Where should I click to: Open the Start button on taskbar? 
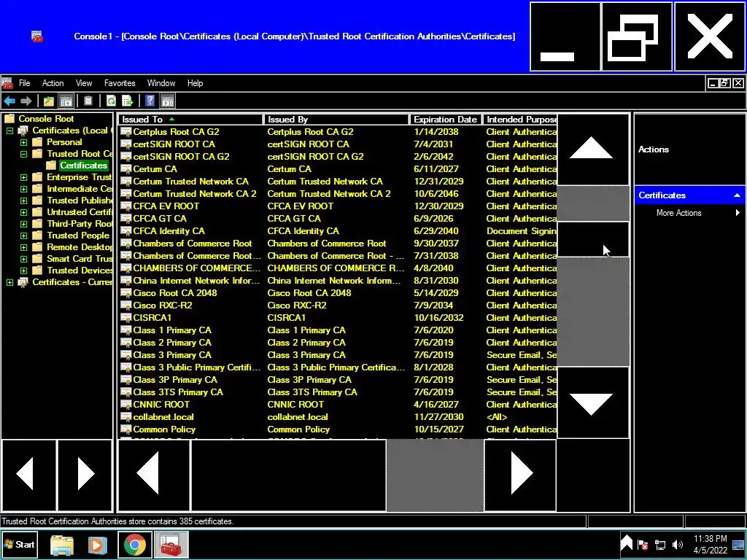[20, 544]
